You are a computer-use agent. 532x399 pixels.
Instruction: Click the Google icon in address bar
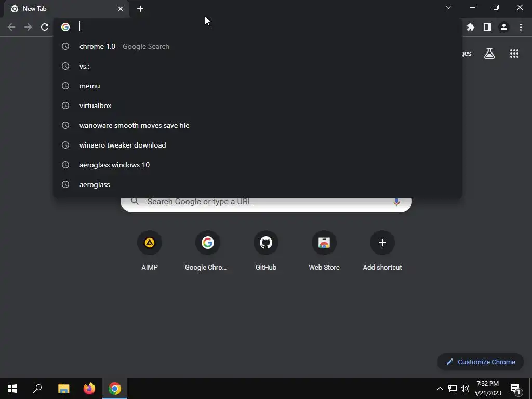click(x=65, y=27)
